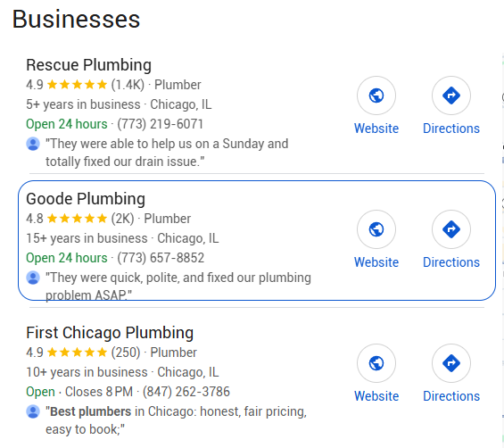Open Goode Plumbing directions arrow icon
The height and width of the screenshot is (448, 504).
click(x=451, y=229)
